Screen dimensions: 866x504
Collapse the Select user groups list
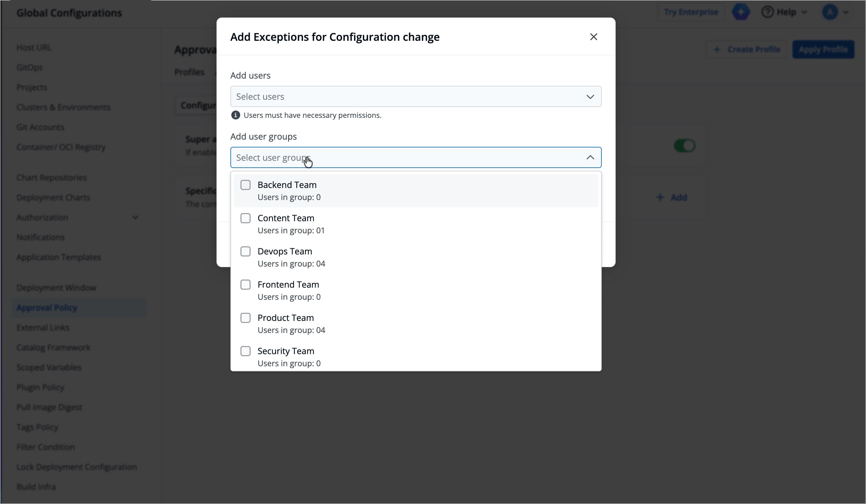click(590, 157)
